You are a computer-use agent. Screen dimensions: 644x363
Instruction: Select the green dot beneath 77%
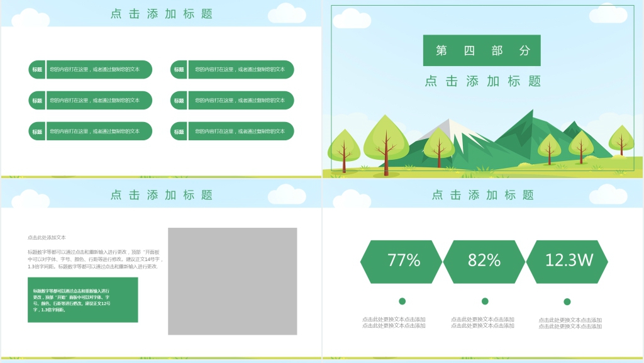tap(402, 301)
